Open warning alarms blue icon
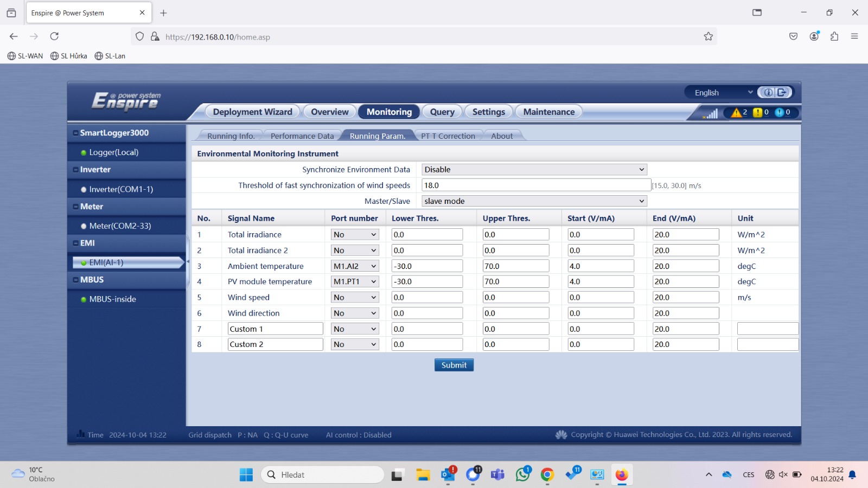Screen dimensions: 868x488 click(x=779, y=112)
